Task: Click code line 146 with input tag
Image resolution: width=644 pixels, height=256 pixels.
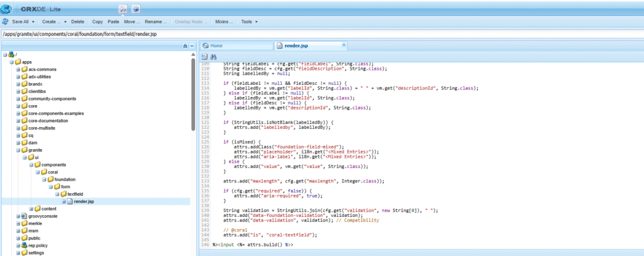Action: click(x=253, y=245)
